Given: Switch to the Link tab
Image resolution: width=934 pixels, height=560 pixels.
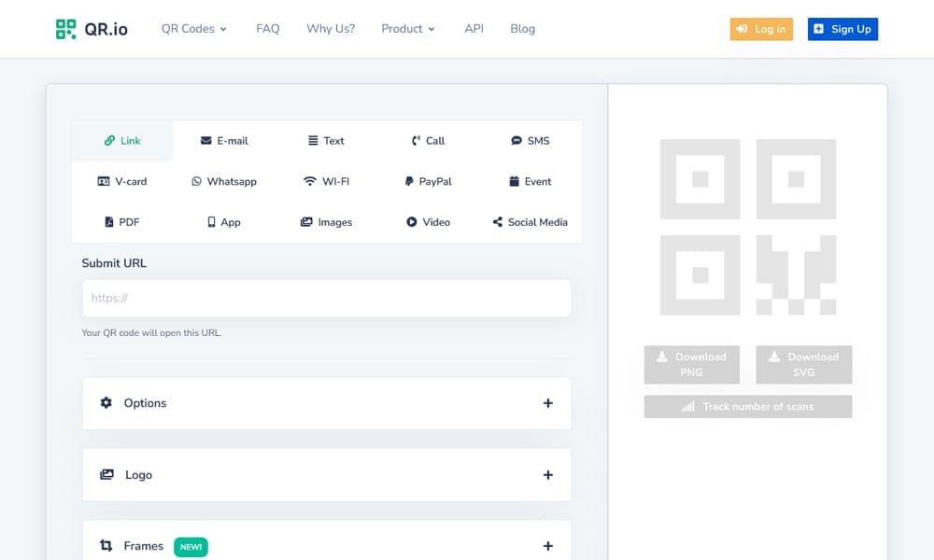Looking at the screenshot, I should [122, 141].
